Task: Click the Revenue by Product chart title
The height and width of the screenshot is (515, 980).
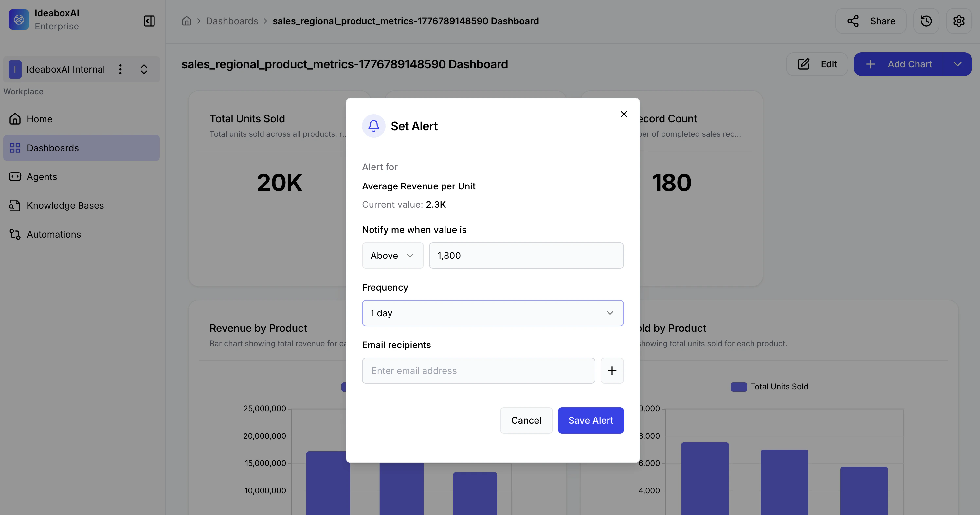Action: (258, 328)
